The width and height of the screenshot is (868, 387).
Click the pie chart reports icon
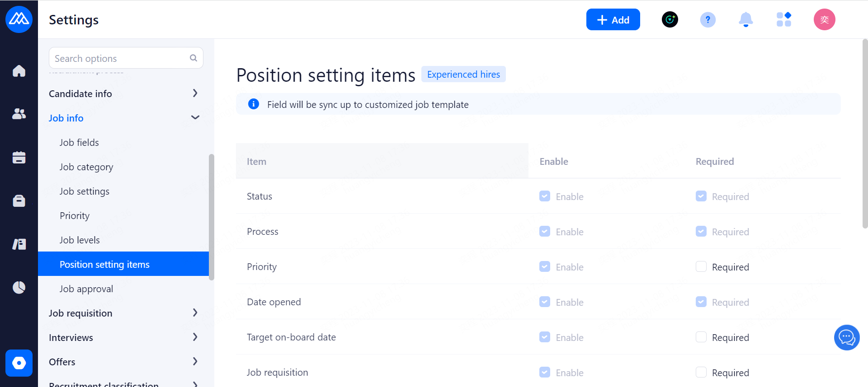click(19, 287)
